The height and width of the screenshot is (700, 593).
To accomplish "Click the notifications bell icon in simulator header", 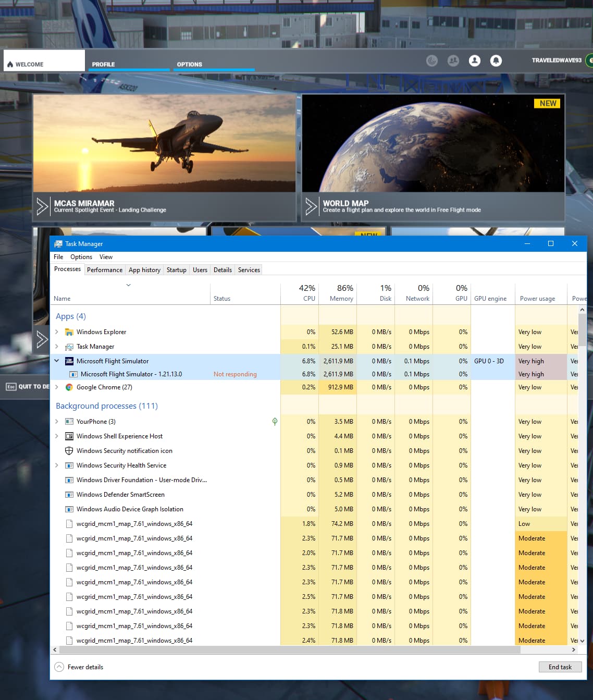I will [x=496, y=61].
